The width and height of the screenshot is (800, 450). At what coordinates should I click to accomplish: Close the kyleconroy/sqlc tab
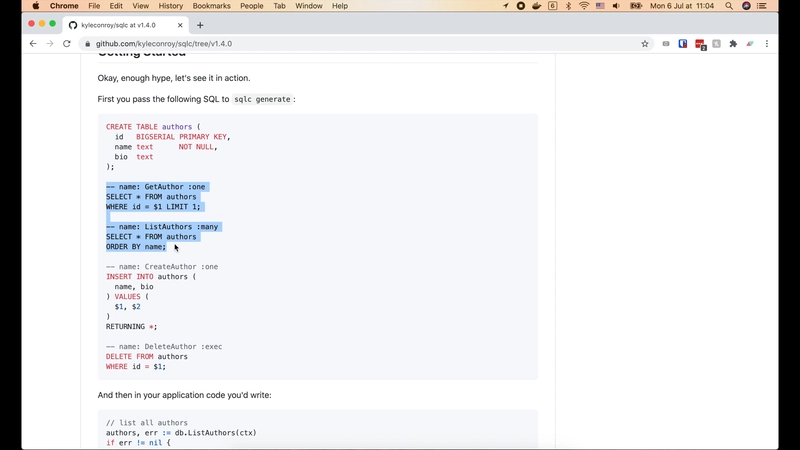pos(182,25)
